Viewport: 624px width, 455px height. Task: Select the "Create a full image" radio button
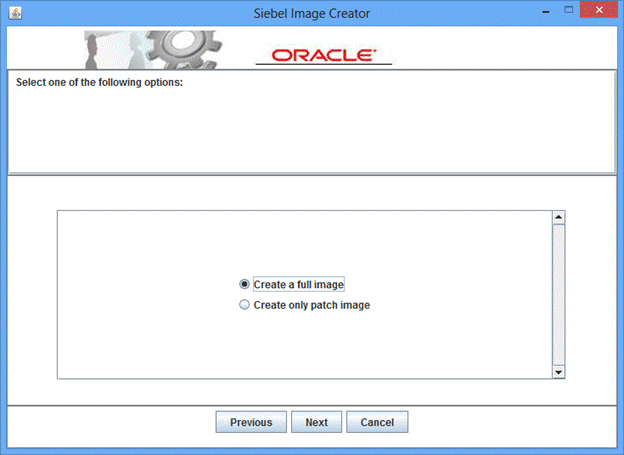point(244,284)
